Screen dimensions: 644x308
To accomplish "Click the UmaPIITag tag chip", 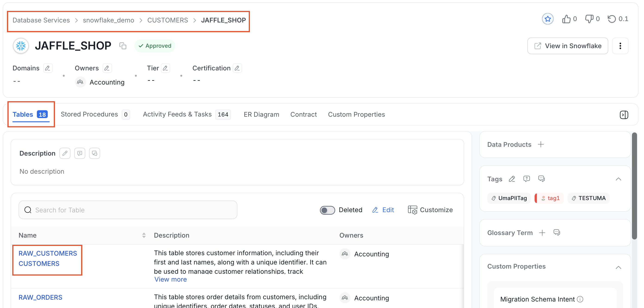I will point(509,198).
